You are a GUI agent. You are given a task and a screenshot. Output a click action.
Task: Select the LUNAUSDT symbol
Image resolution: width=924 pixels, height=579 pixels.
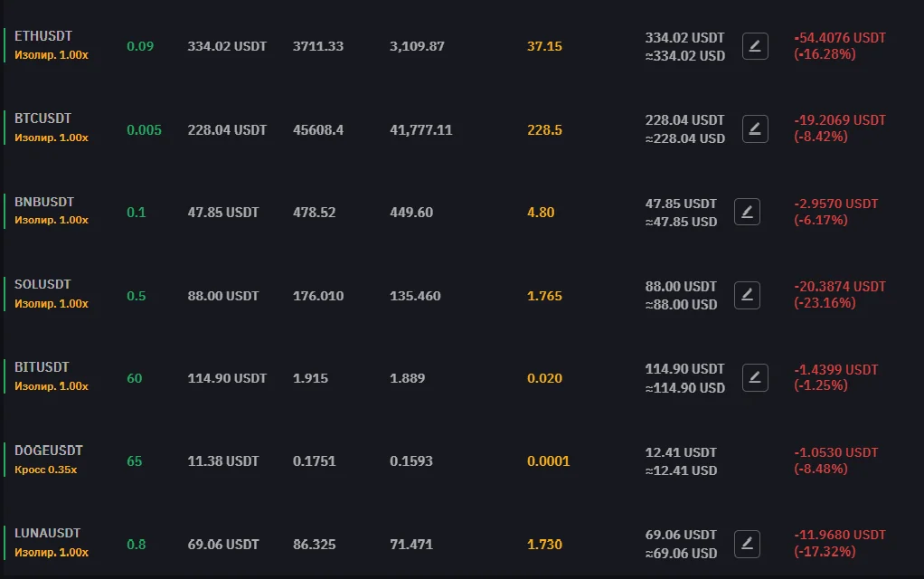coord(47,533)
